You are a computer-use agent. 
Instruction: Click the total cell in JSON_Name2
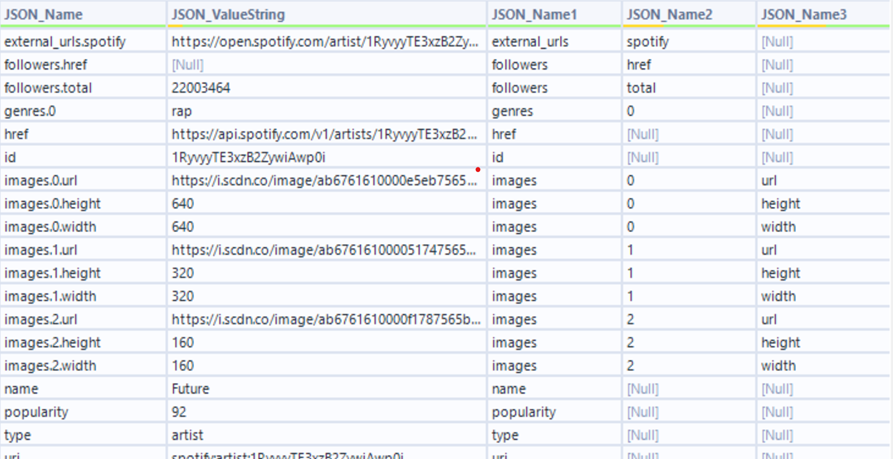click(689, 88)
